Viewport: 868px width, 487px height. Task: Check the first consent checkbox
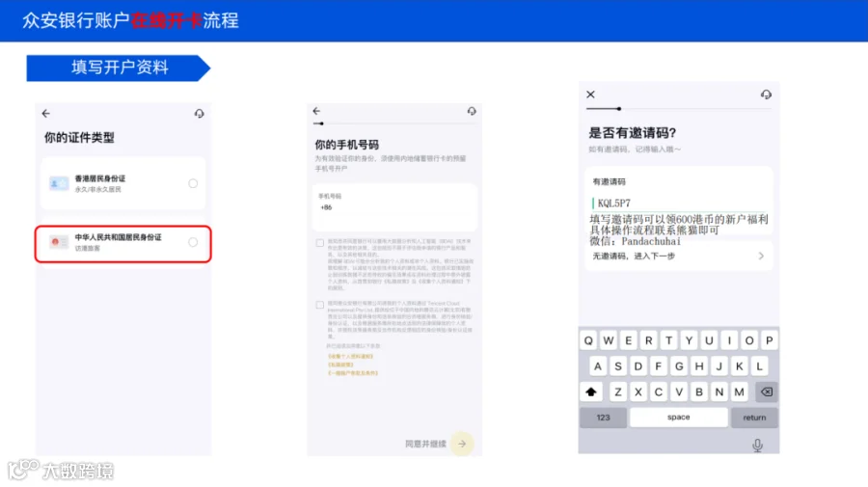tap(320, 243)
